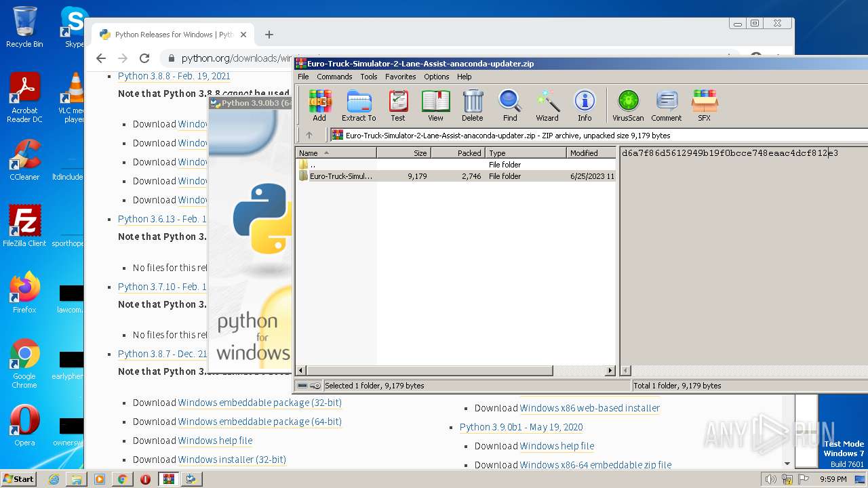
Task: Open the Commands menu
Action: tap(334, 77)
